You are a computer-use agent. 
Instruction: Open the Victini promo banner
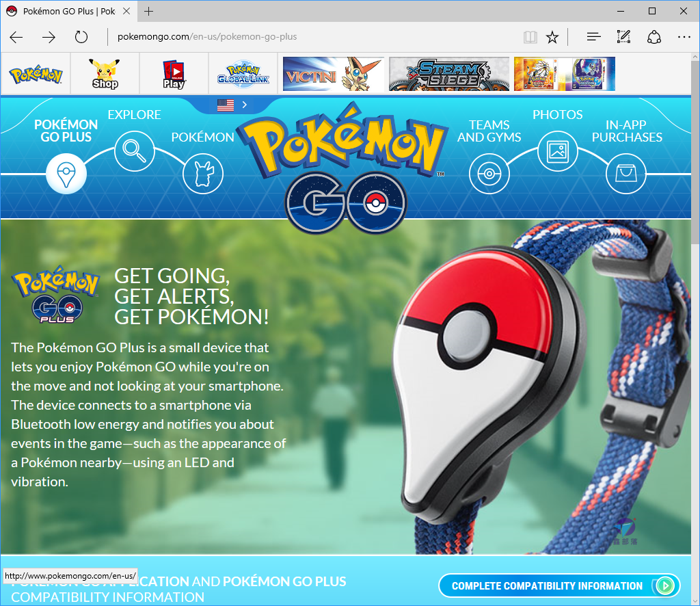point(334,74)
